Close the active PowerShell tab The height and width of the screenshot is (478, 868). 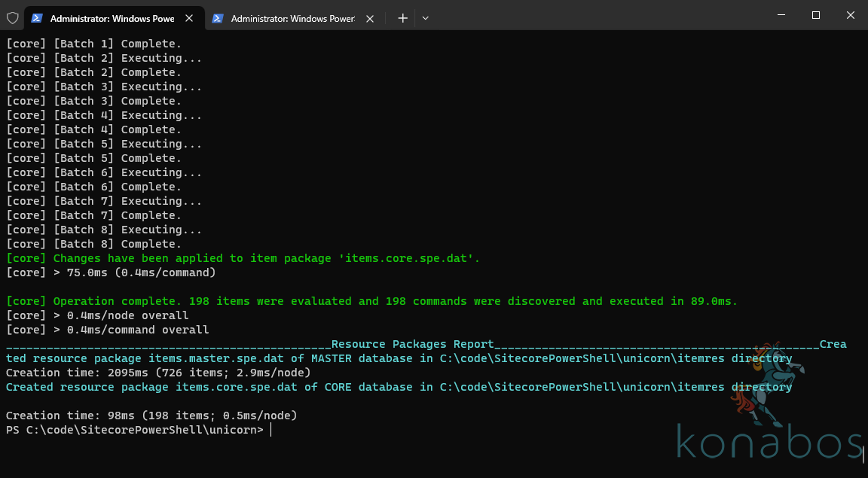point(189,17)
